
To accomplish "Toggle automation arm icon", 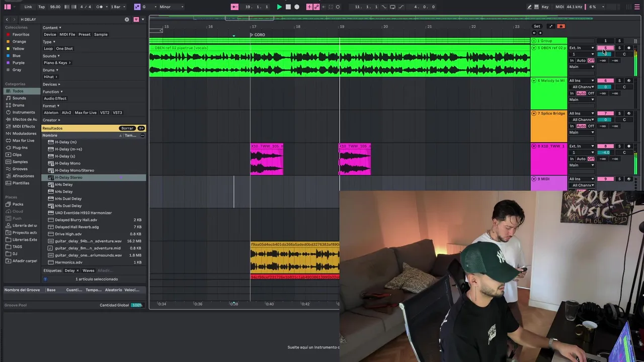I will pyautogui.click(x=316, y=7).
